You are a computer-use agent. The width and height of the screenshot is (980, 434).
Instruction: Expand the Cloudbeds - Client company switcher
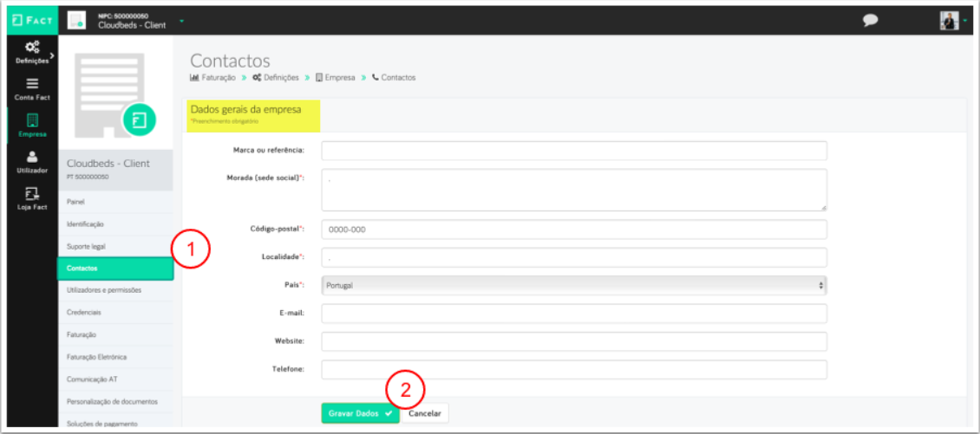coord(130,20)
